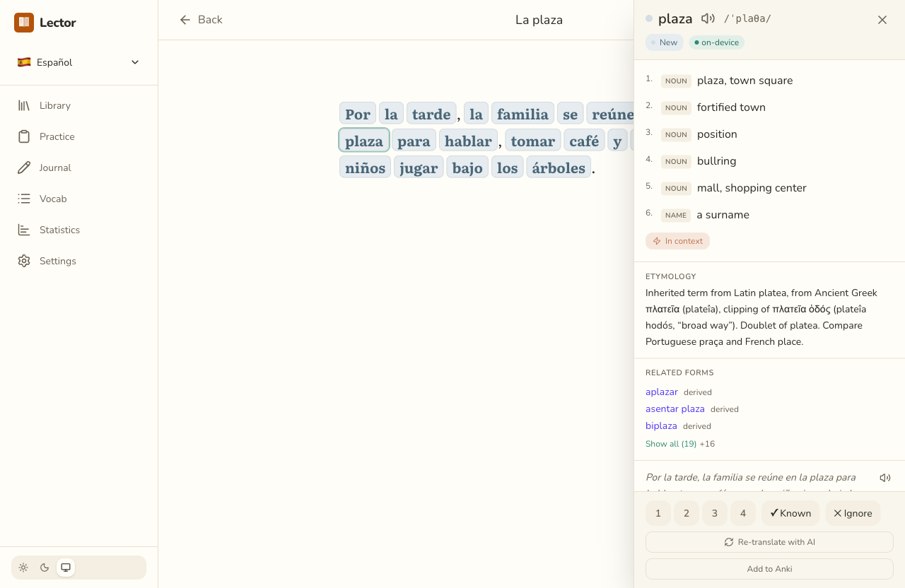Screen dimensions: 905x588
Task: Select the word 'niños' in text
Action: tap(365, 167)
